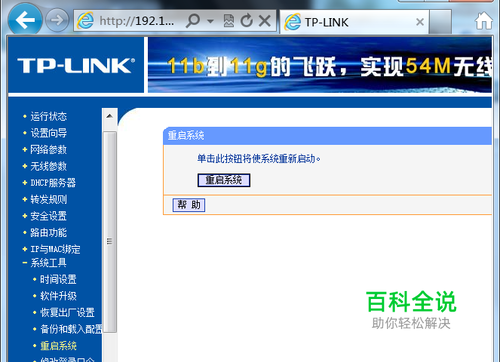
Task: Click the search magnifier icon in address bar
Action: (193, 21)
